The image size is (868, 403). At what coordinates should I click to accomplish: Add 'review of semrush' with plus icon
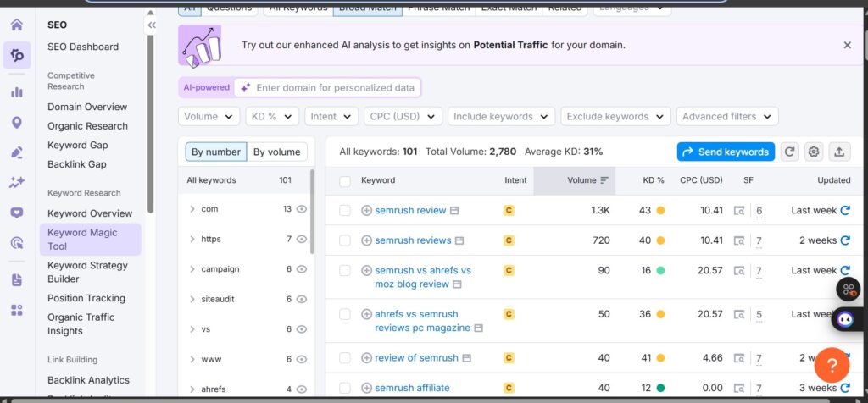(366, 357)
